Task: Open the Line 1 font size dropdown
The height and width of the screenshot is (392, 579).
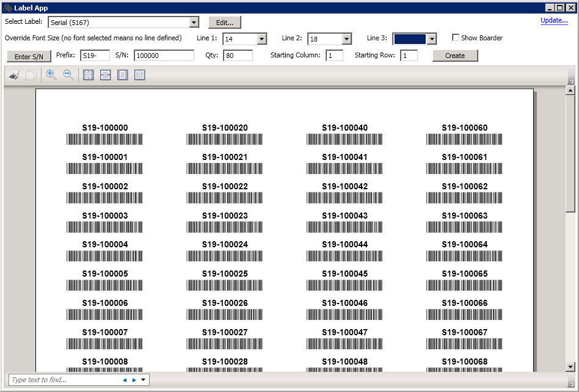Action: (x=262, y=38)
